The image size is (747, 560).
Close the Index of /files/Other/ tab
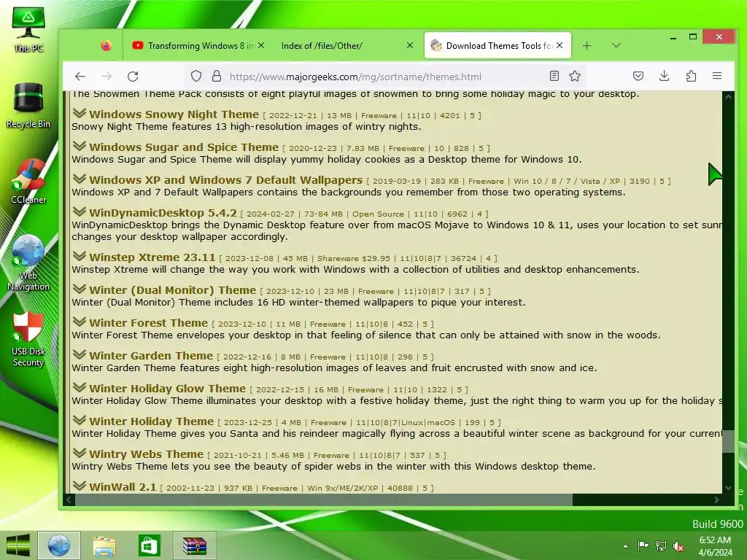coord(410,45)
